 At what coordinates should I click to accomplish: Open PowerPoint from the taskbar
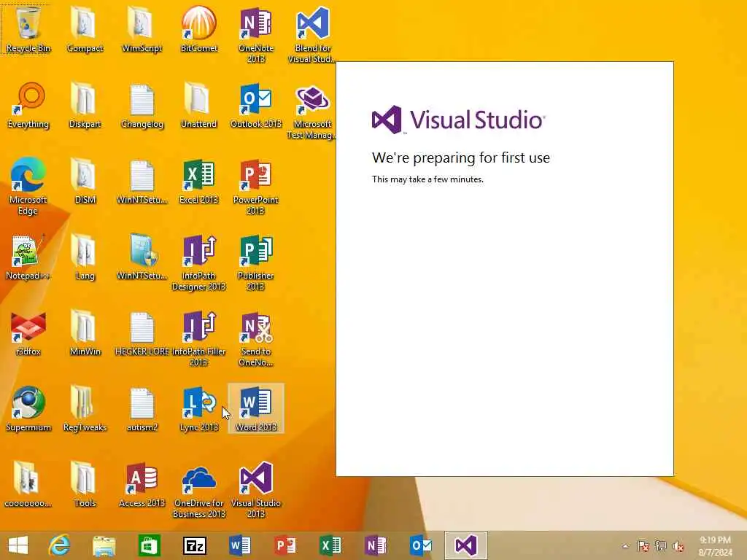(285, 545)
